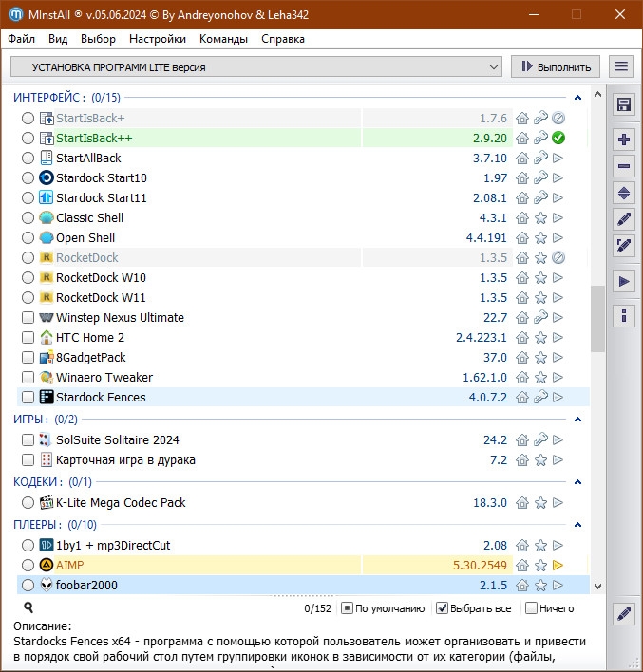Click the top pencil icon in right sidebar
This screenshot has height=672, width=643.
(x=624, y=219)
